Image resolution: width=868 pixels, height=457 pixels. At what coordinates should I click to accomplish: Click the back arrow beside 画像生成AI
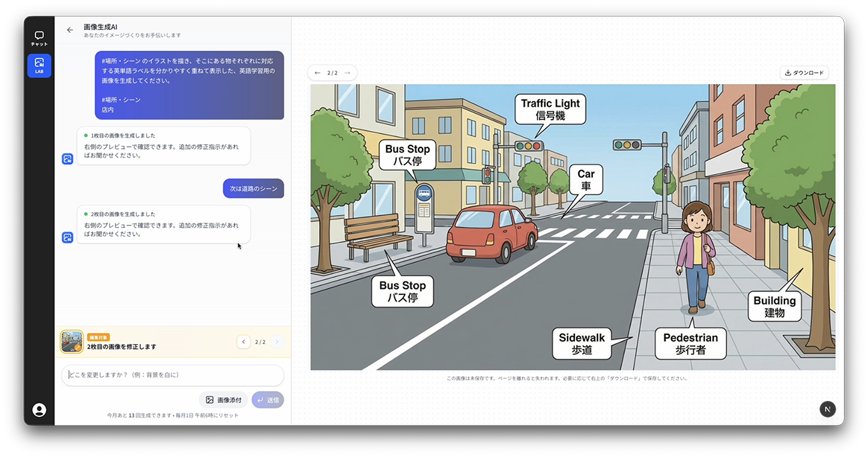click(x=70, y=30)
